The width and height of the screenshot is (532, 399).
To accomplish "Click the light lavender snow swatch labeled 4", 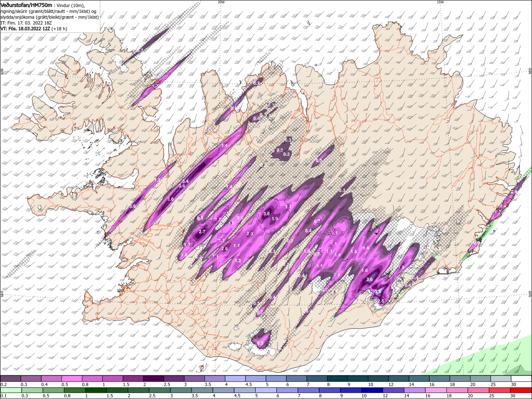I will [234, 379].
